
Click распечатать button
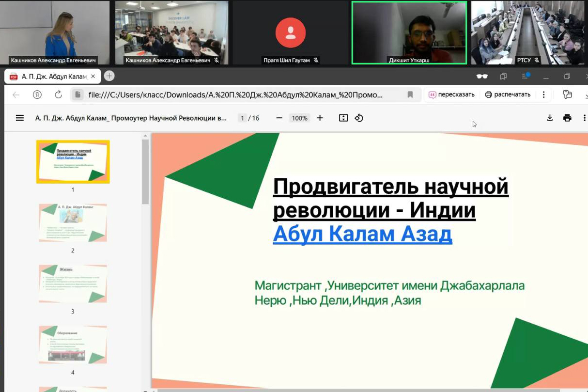pos(508,94)
